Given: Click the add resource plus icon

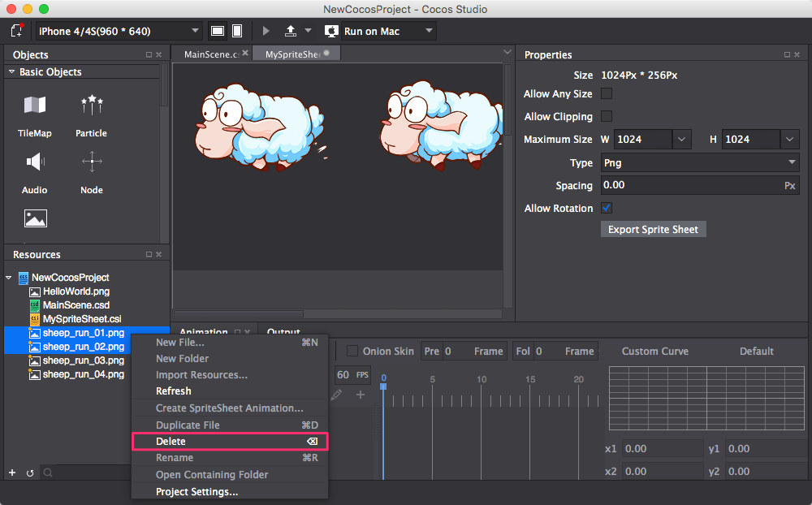Looking at the screenshot, I should coord(12,473).
